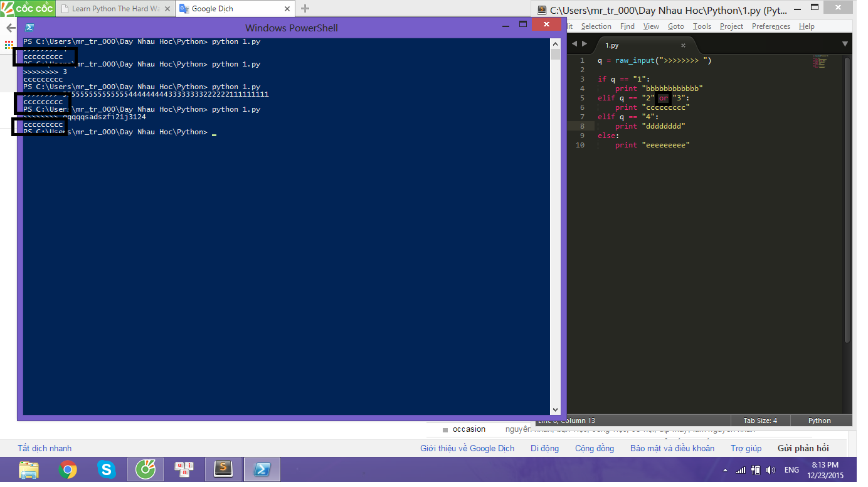Click the PowerShell vertical scrollbar up arrow

pos(555,44)
